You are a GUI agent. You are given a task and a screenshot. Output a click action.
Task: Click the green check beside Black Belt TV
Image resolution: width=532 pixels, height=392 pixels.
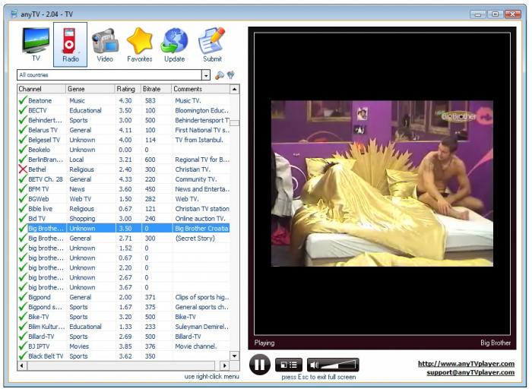coord(23,356)
